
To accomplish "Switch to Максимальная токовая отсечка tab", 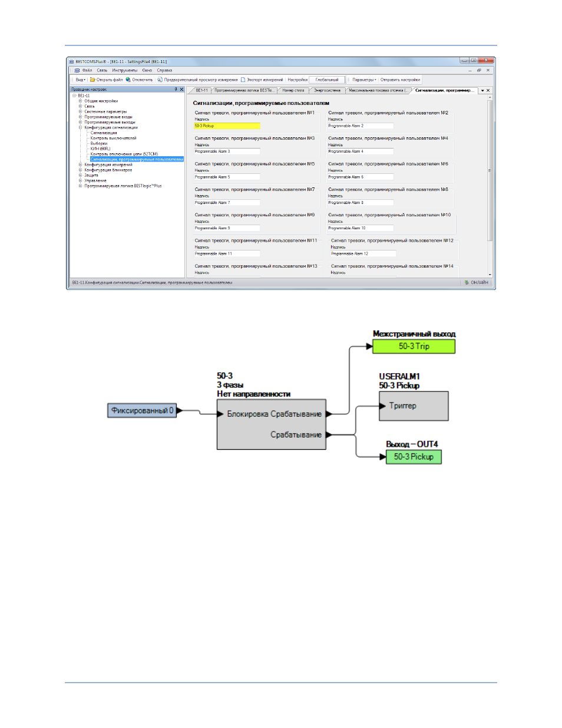I will [377, 91].
